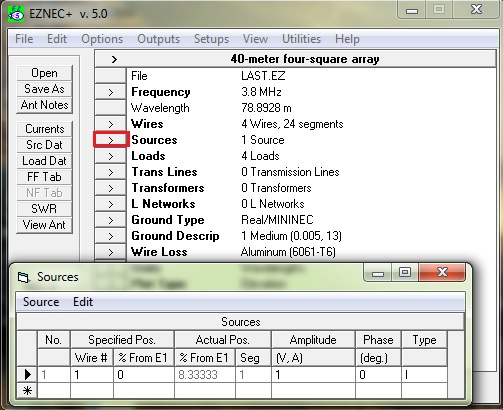The image size is (503, 410).
Task: Click the new row asterisk in the Sources grid
Action: [x=27, y=390]
